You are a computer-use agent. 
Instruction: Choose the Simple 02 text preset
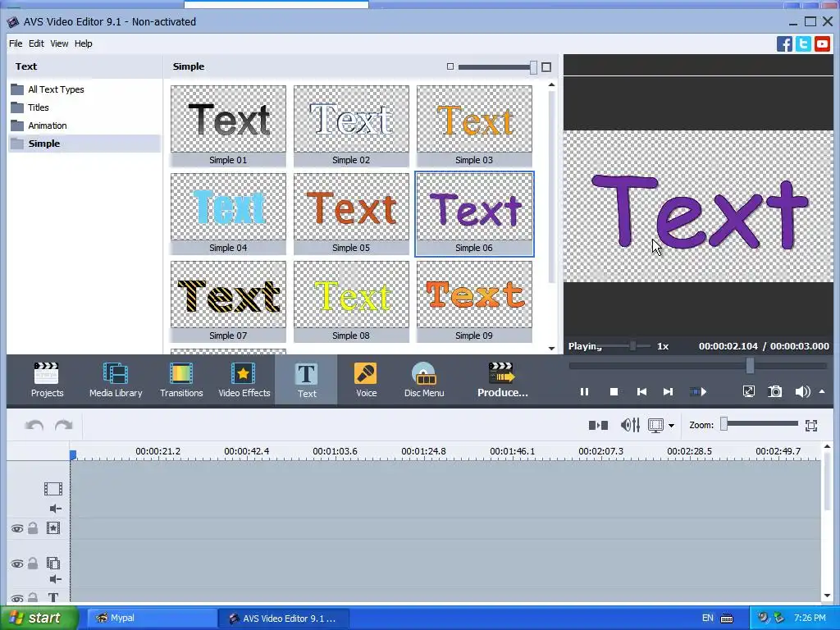point(351,126)
